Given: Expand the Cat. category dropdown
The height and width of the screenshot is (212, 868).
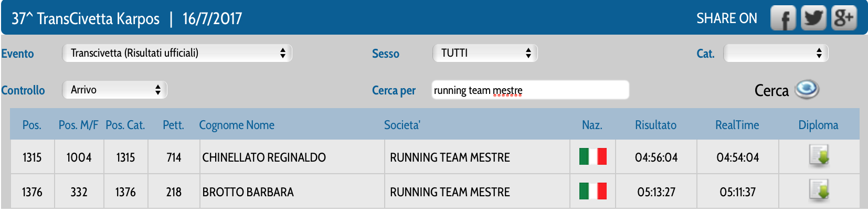Looking at the screenshot, I should 776,53.
